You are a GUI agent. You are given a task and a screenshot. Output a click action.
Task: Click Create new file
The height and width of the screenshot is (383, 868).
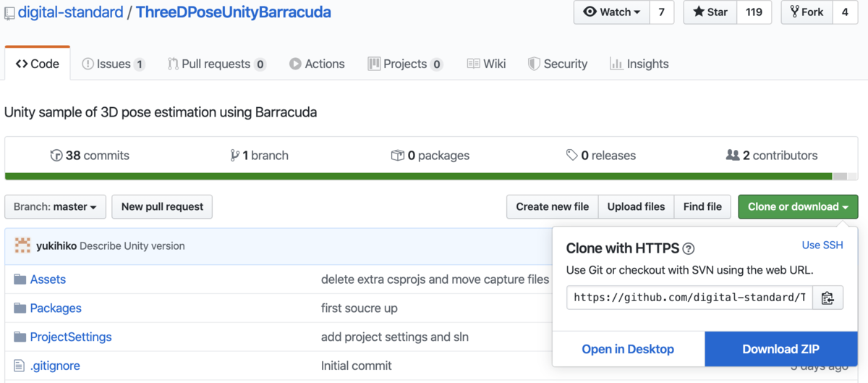click(552, 206)
